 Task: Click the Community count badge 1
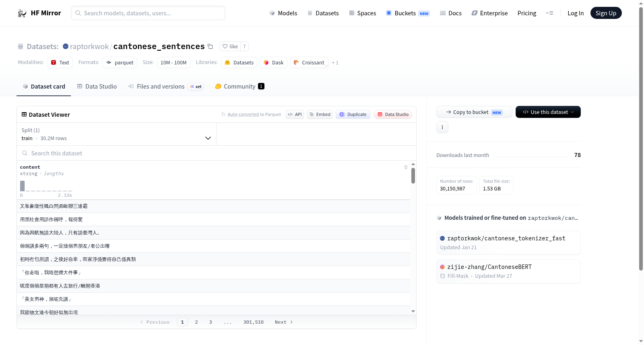261,86
